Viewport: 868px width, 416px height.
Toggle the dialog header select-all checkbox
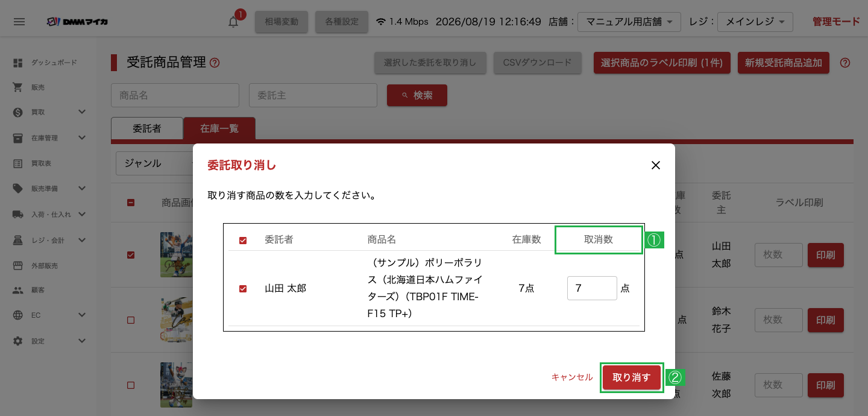(x=243, y=241)
